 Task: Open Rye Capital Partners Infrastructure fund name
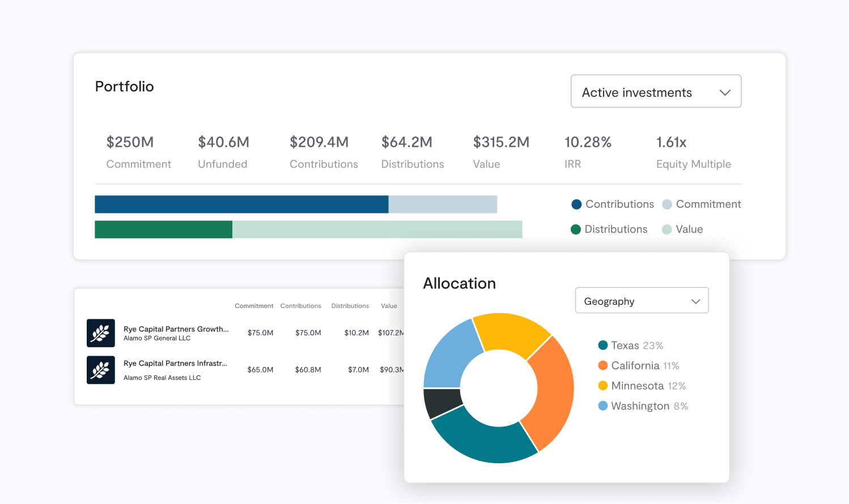[x=175, y=364]
